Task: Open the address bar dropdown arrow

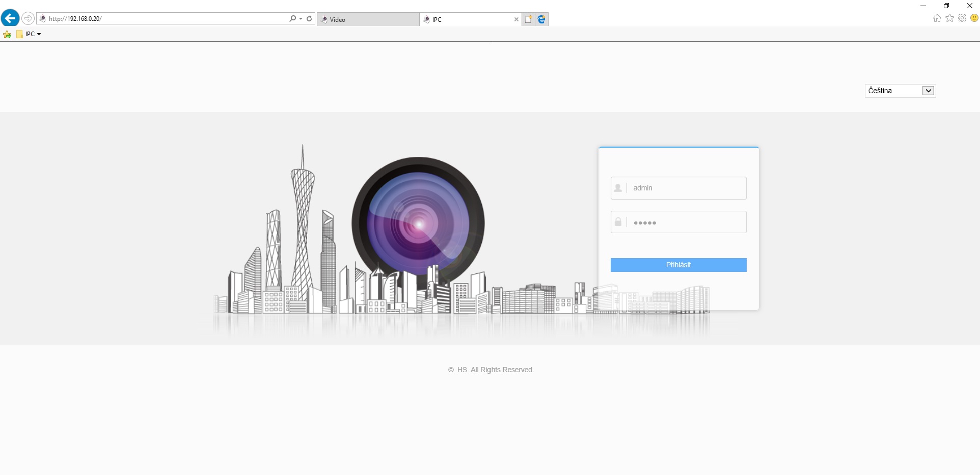Action: pyautogui.click(x=301, y=18)
